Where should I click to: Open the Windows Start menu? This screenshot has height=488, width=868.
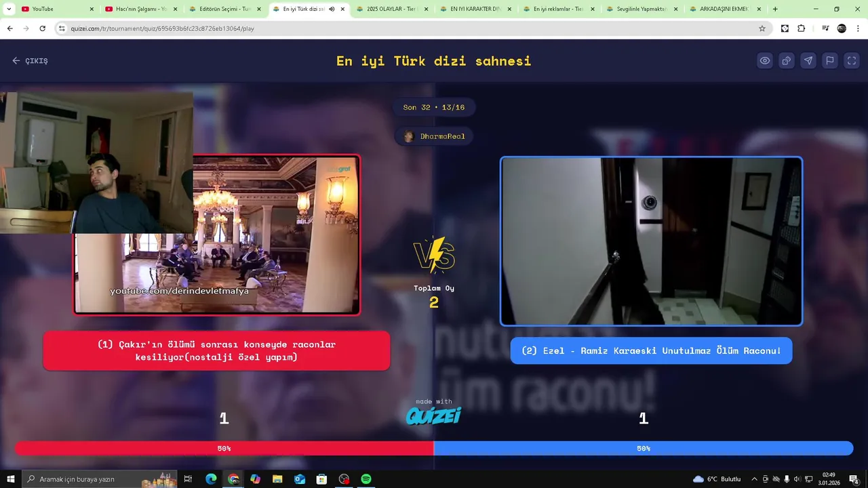[x=10, y=479]
